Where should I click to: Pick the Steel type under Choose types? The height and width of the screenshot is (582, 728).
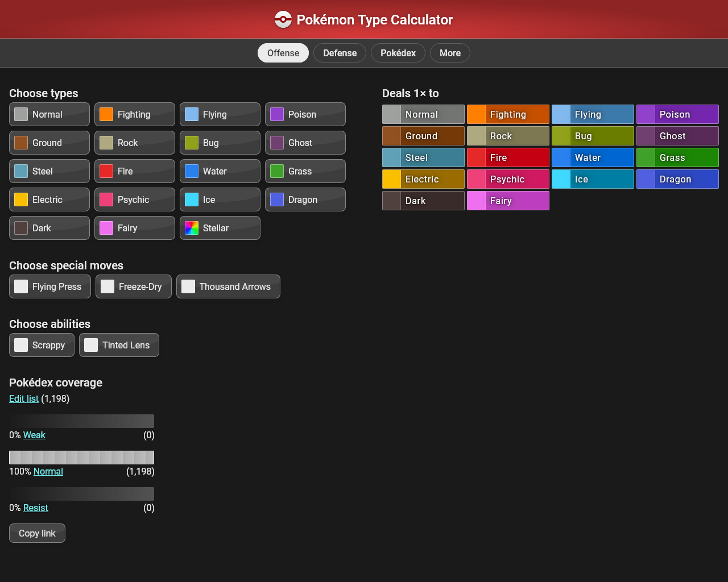point(49,171)
